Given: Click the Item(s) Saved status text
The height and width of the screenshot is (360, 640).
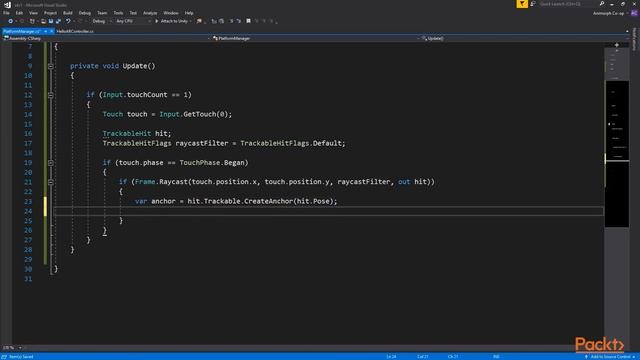Looking at the screenshot, I should [x=21, y=357].
